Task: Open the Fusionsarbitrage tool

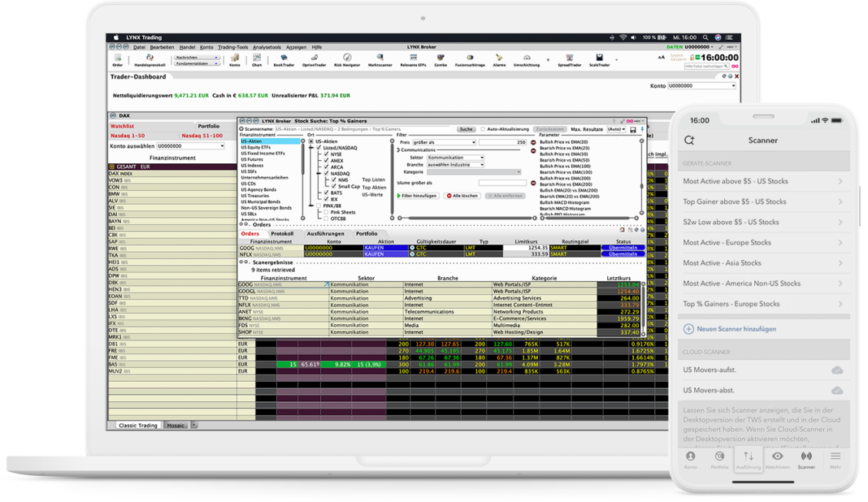Action: 470,60
